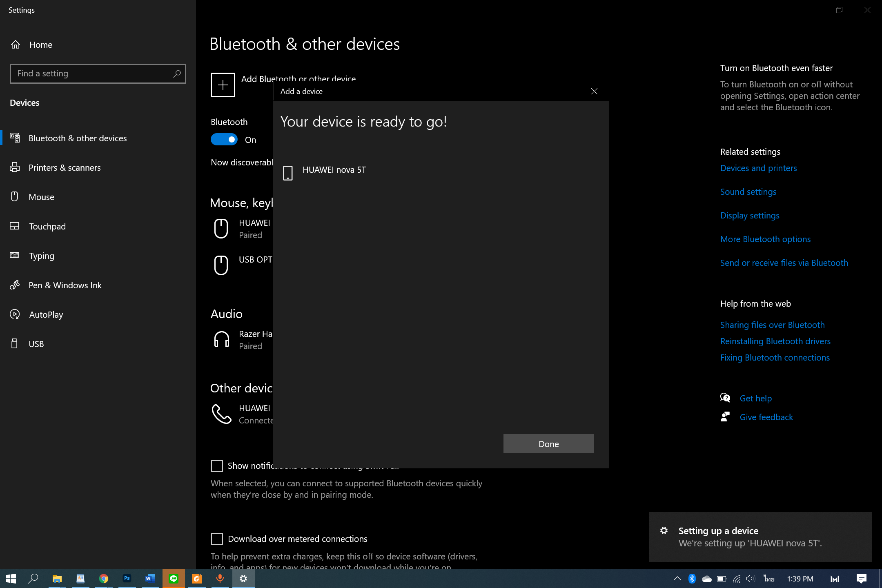Open Devices and printers link
Viewport: 882px width, 588px height.
(x=758, y=168)
